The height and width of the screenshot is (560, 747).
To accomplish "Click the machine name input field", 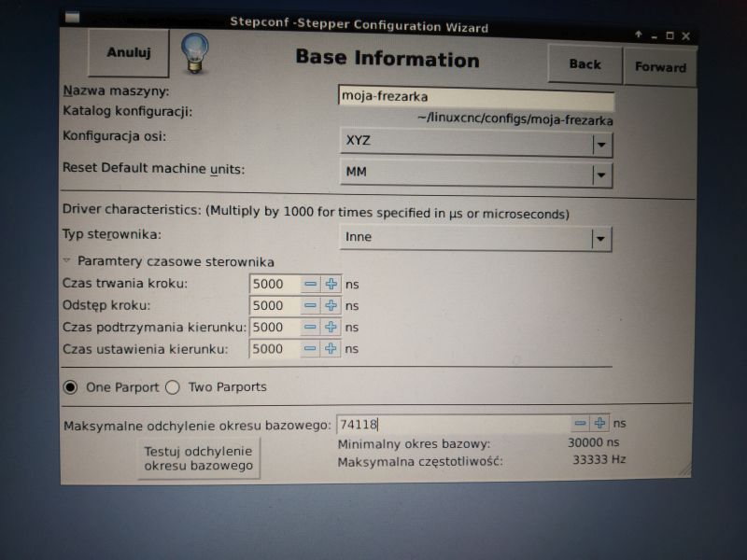I will pos(476,97).
